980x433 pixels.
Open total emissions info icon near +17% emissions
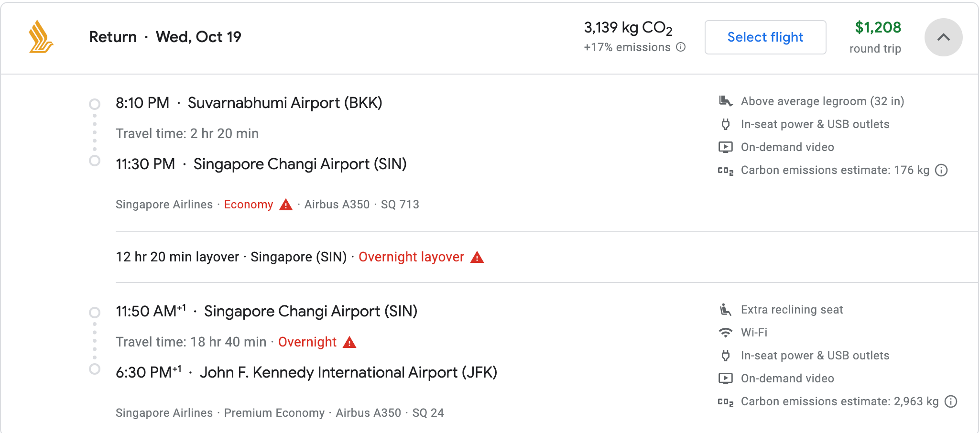coord(681,47)
